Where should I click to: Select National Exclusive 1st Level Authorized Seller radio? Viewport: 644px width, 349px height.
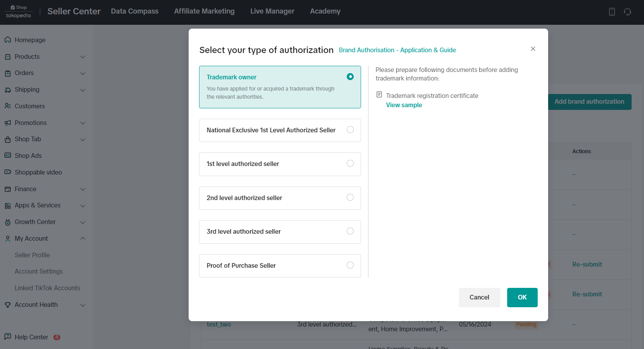tap(350, 130)
